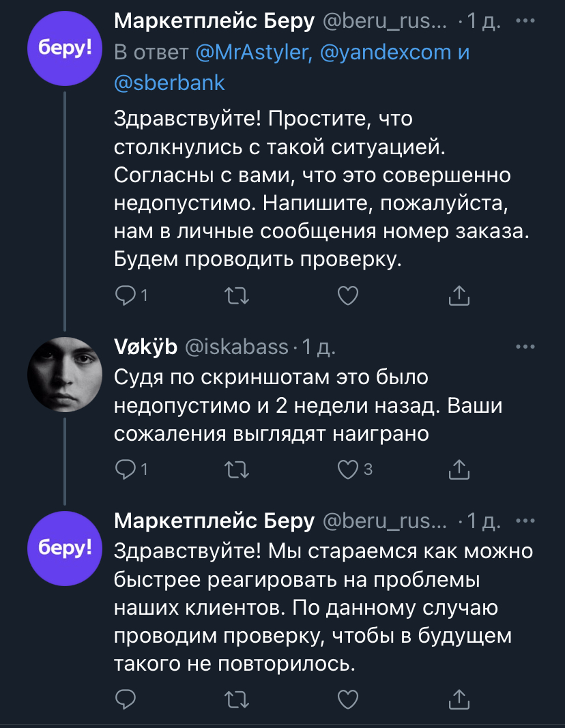Like the Vøkÿb tweet with 3 likes
This screenshot has width=565, height=728.
pyautogui.click(x=349, y=469)
